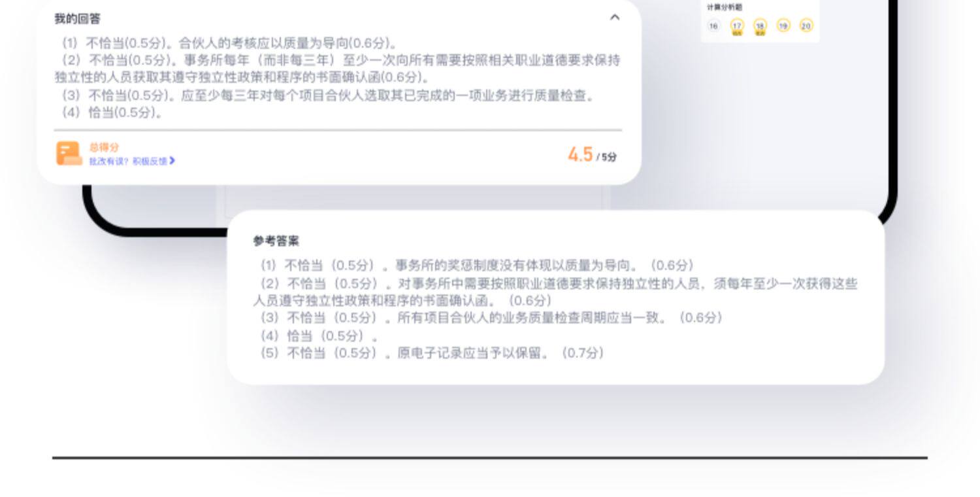Click the 我的回答 heading

click(77, 19)
